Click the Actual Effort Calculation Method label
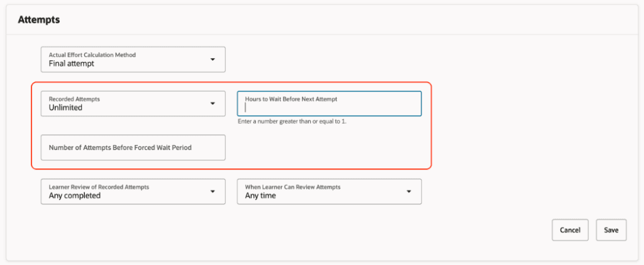The height and width of the screenshot is (265, 644). [x=92, y=55]
